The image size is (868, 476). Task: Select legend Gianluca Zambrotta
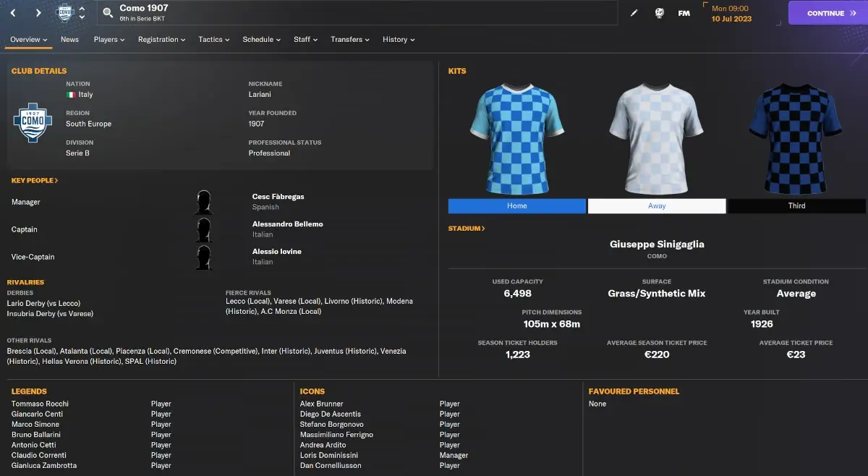(x=44, y=466)
